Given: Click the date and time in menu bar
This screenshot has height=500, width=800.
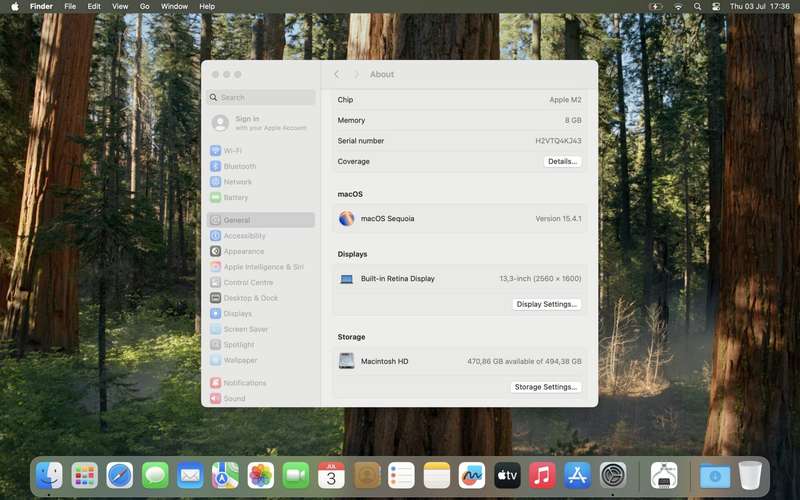Looking at the screenshot, I should pos(760,7).
